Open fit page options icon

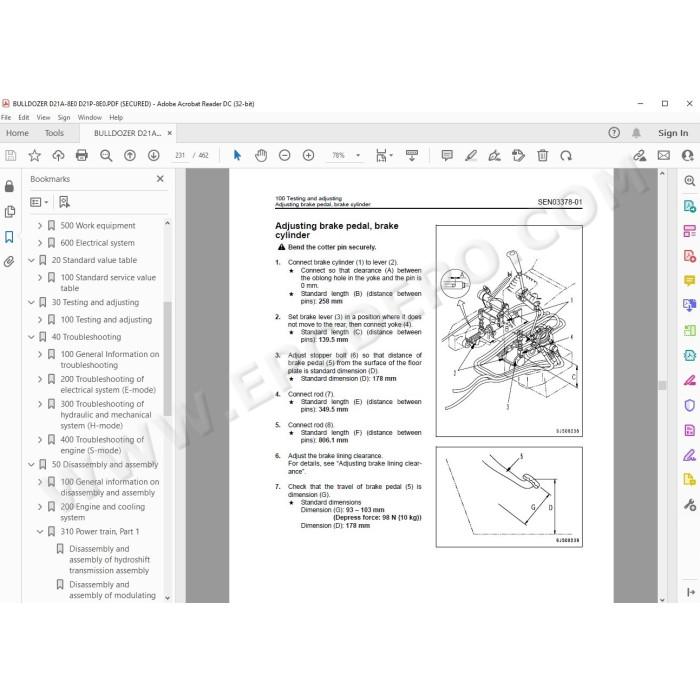click(x=383, y=155)
